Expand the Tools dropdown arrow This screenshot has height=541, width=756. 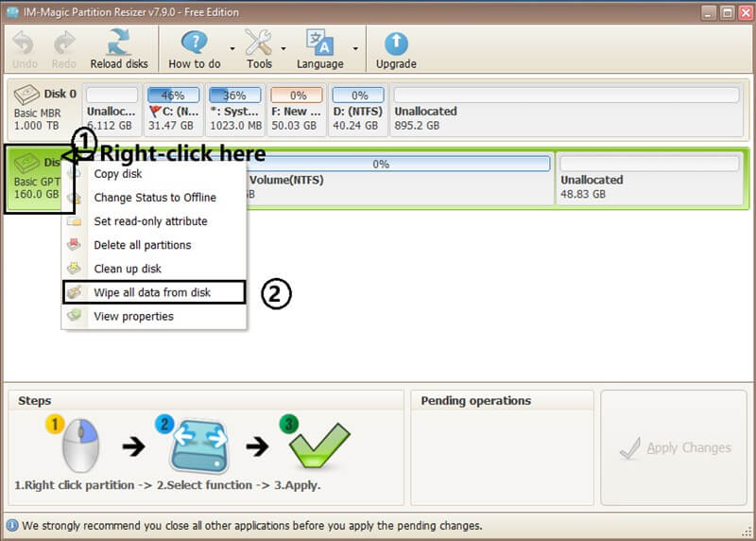(283, 49)
